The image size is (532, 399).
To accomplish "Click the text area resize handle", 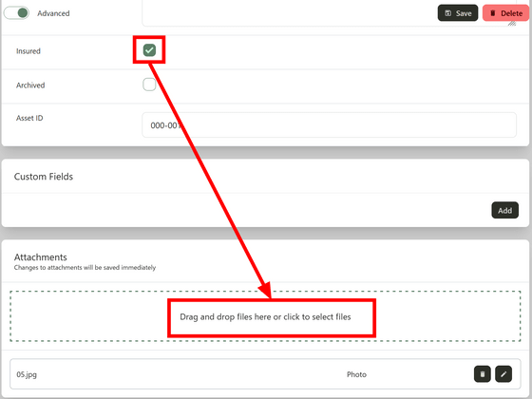I will [x=512, y=23].
